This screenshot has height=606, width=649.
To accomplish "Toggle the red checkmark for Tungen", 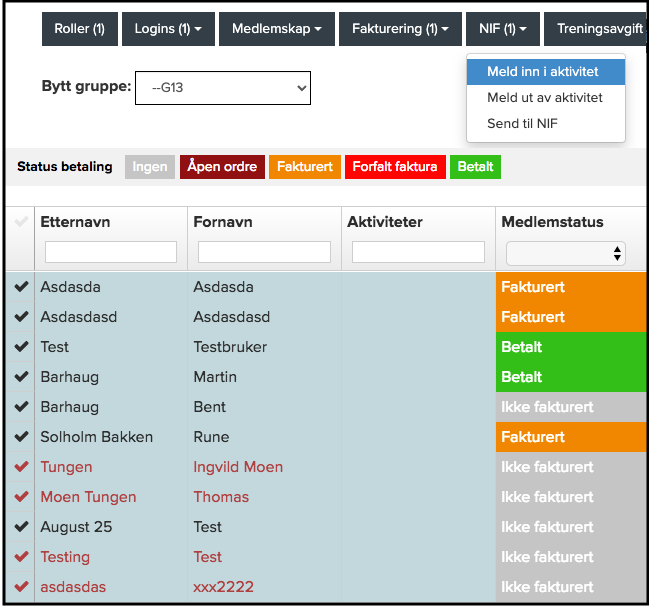I will coord(21,467).
